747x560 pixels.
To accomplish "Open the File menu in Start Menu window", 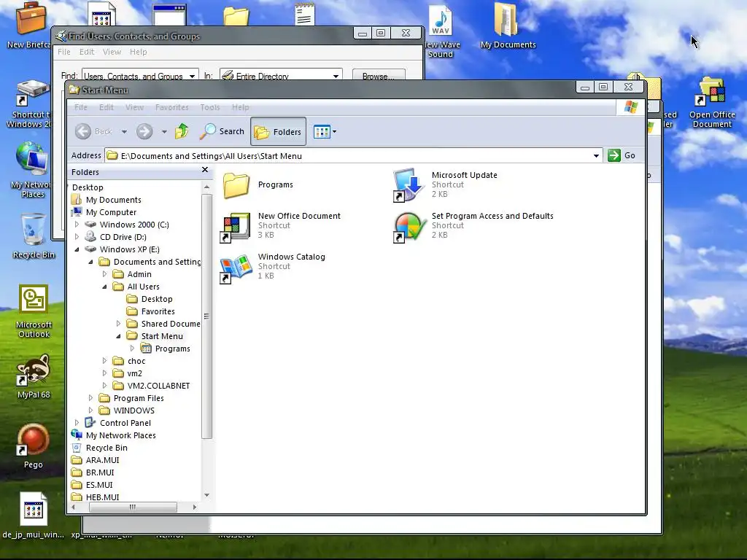I will [81, 107].
